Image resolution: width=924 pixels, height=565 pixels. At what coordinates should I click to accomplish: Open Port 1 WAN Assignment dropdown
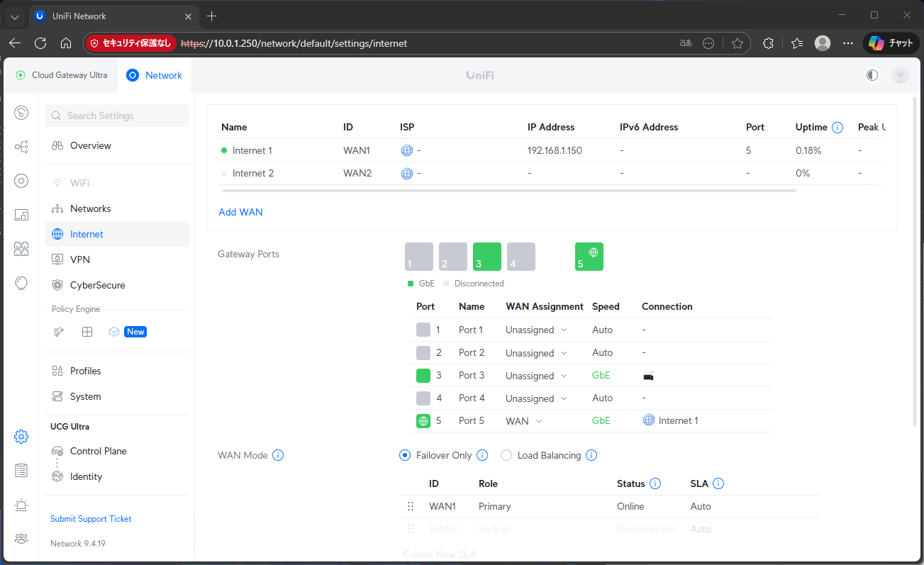(535, 330)
